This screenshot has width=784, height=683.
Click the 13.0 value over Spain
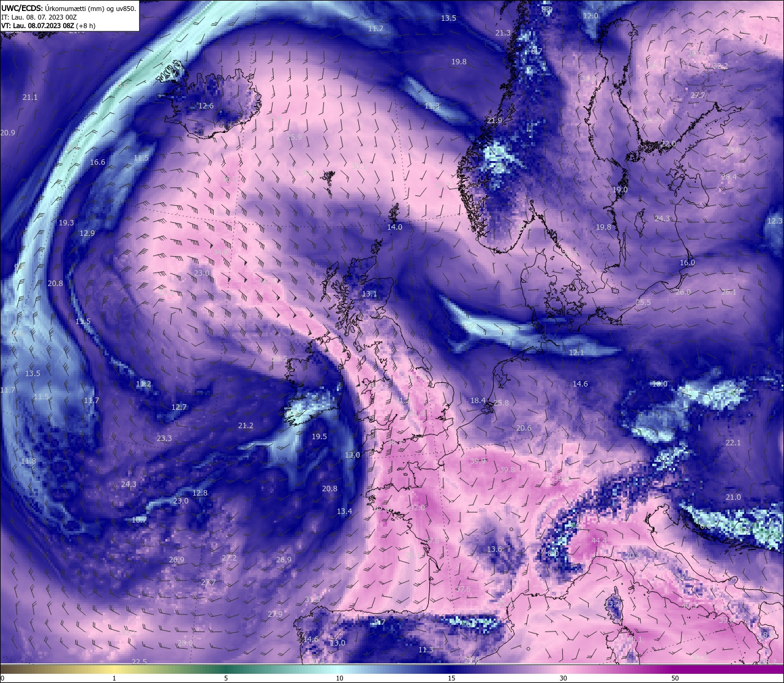click(337, 643)
